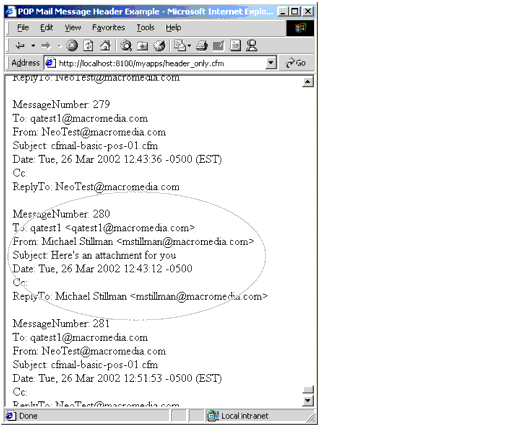The height and width of the screenshot is (426, 514).
Task: Close the Internet Explorer window
Action: [x=308, y=12]
